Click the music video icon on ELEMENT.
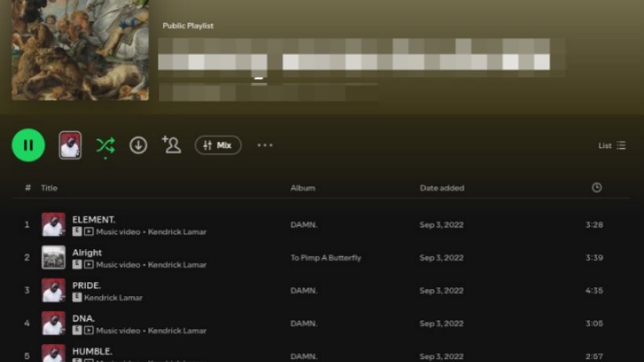The width and height of the screenshot is (644, 362). pos(89,231)
